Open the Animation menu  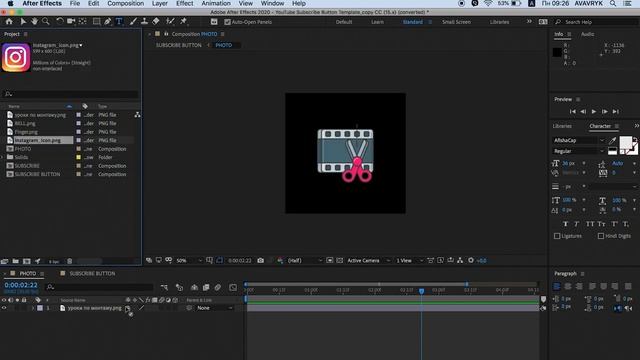pos(216,4)
